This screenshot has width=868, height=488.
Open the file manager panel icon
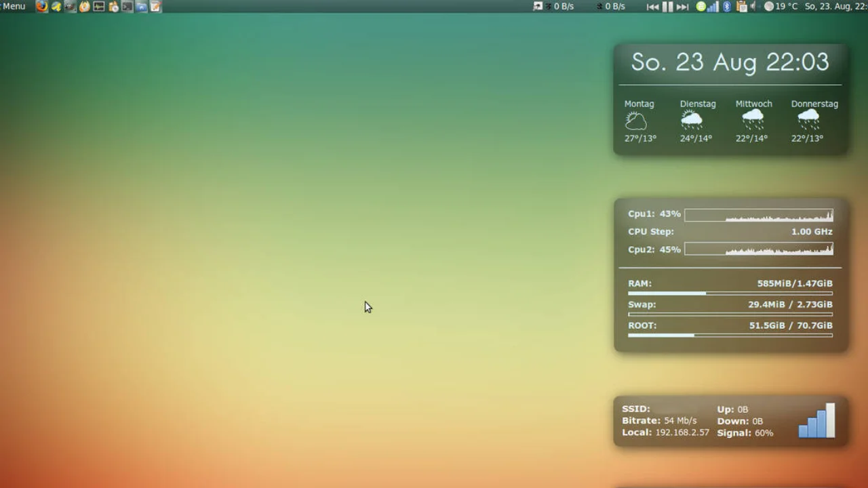[142, 7]
